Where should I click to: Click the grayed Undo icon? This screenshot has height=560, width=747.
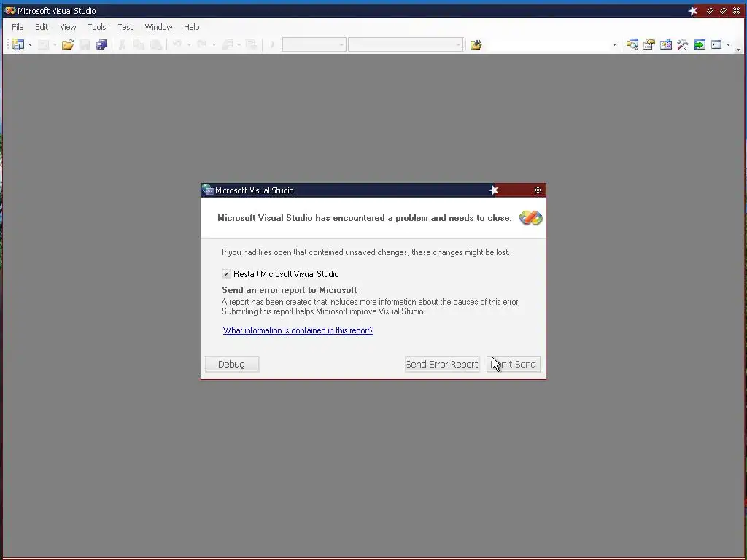point(177,44)
